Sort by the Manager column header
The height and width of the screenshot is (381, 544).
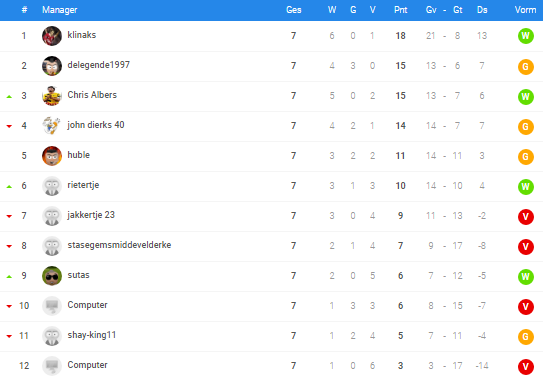(60, 10)
